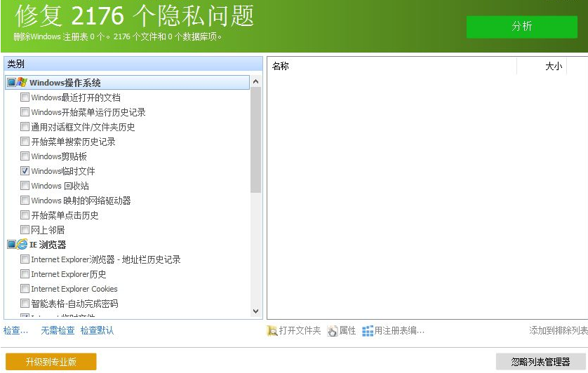This screenshot has width=588, height=373.
Task: Select the Windows操作系统 tree row label
Action: (65, 83)
